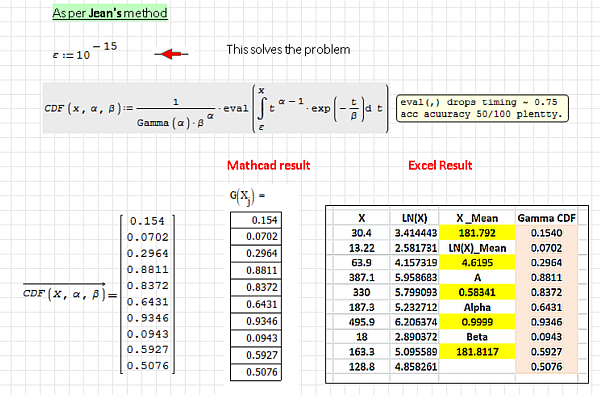
Task: Click the 'Mathcad result' red label
Action: point(269,165)
